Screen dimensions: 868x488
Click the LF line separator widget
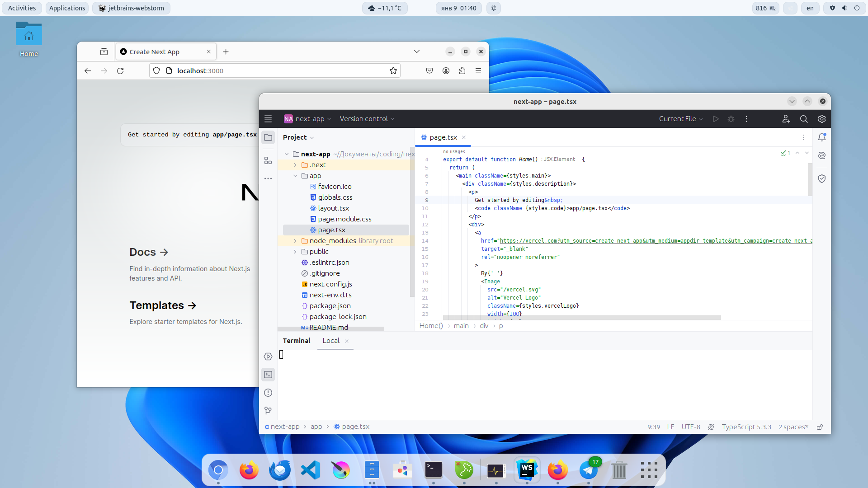click(670, 427)
